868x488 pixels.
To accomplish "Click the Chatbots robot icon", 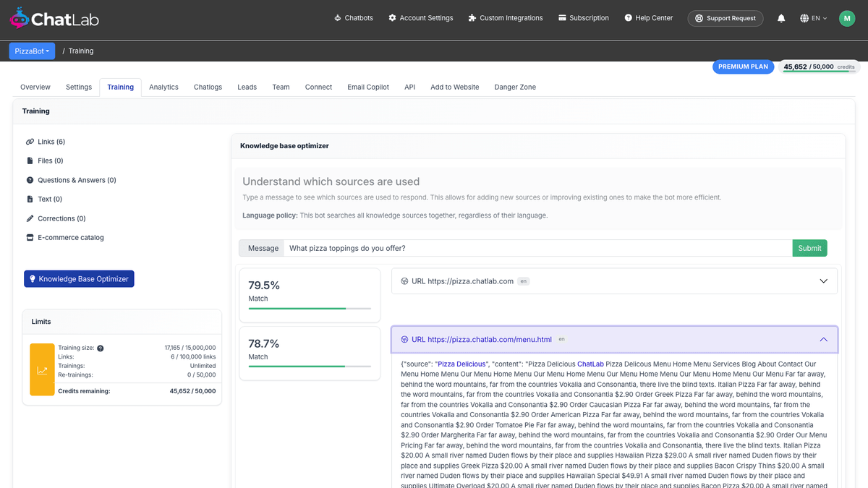I will pos(338,18).
